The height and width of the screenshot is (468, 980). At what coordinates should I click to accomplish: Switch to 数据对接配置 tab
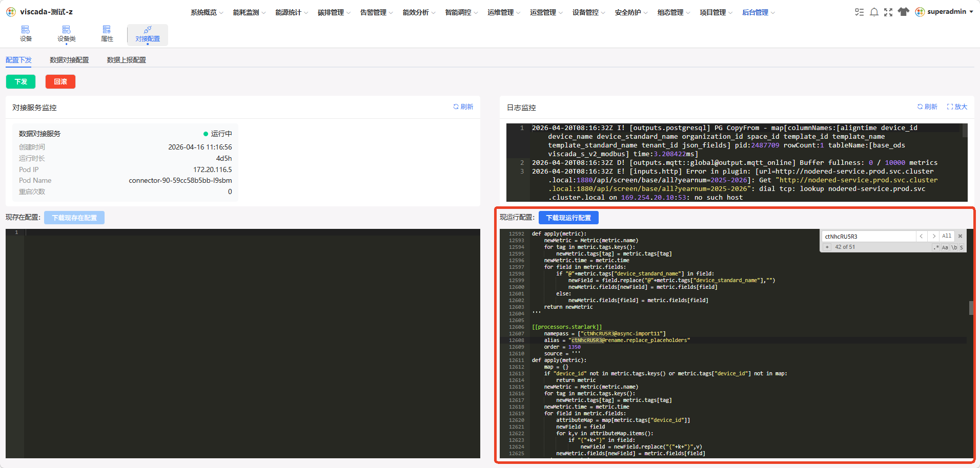tap(69, 60)
